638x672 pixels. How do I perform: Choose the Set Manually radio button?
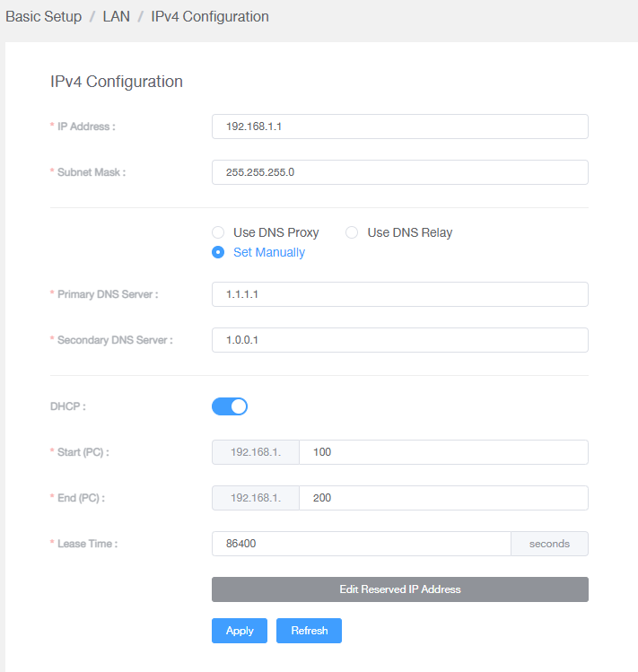pos(218,252)
